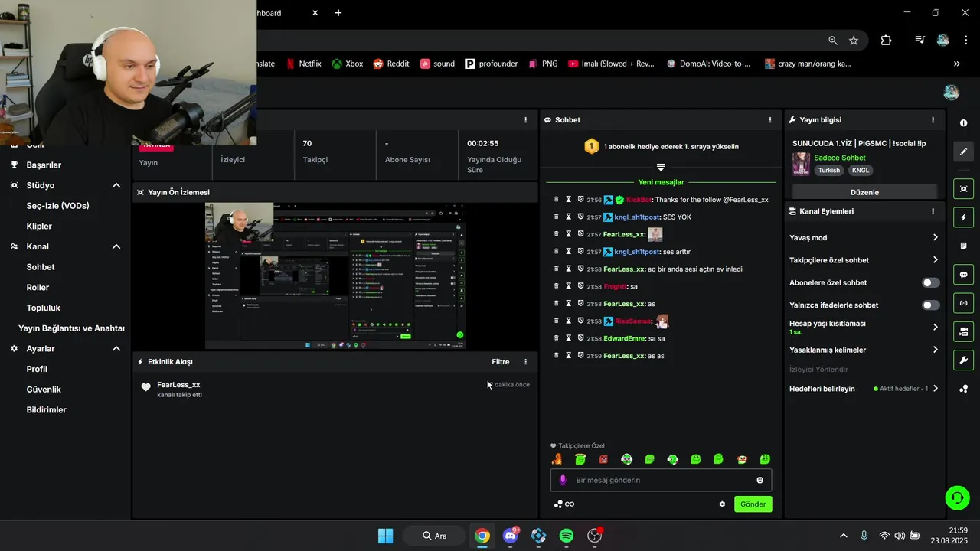Show hidden bookmarks overflow chevron
980x551 pixels.
(956, 64)
